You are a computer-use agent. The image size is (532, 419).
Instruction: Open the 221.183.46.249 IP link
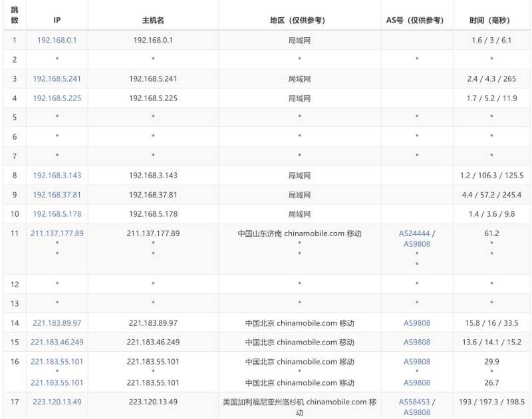pos(57,343)
